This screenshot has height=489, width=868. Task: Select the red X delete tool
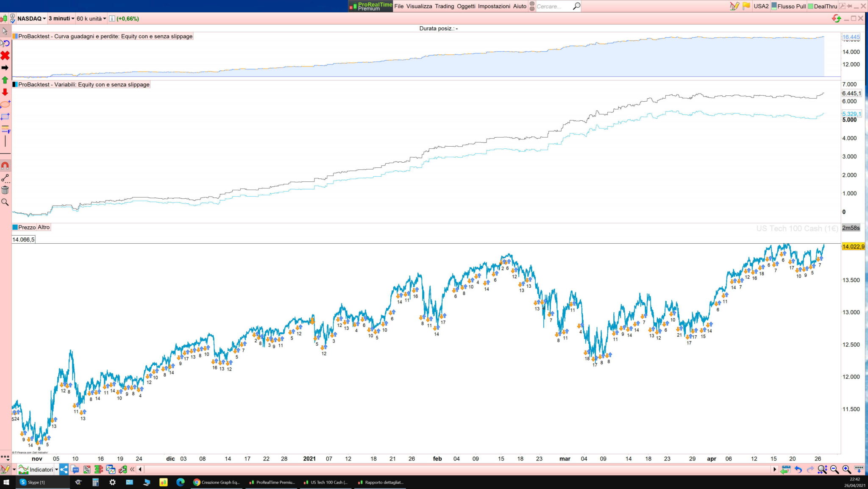(5, 56)
